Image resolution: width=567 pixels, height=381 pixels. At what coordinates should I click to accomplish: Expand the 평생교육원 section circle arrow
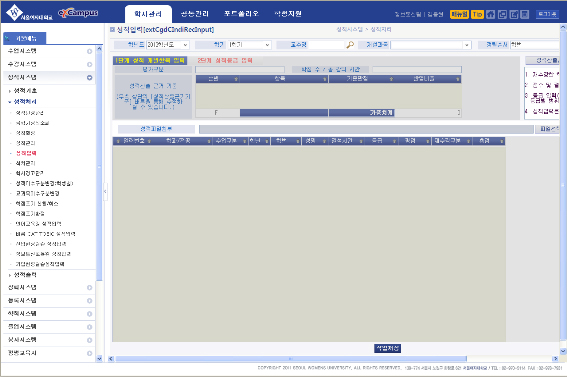(x=89, y=353)
